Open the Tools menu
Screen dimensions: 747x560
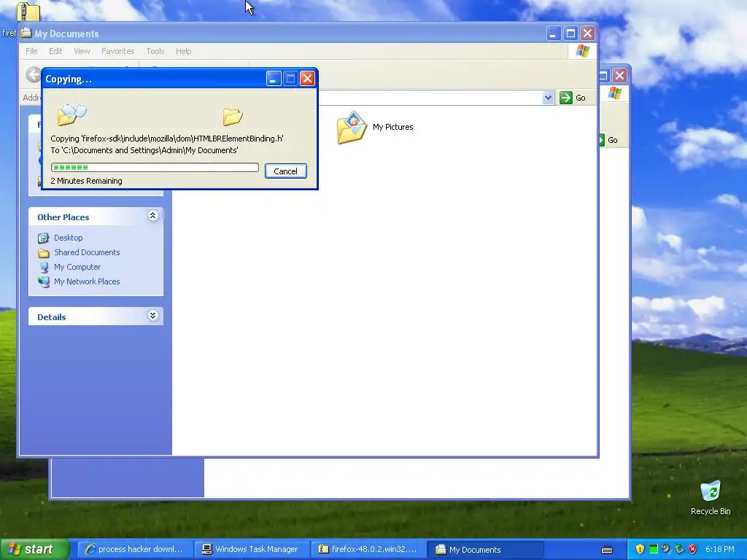coord(155,51)
